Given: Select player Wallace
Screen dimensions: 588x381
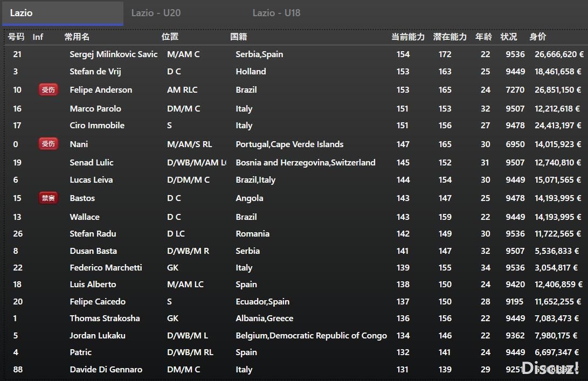Looking at the screenshot, I should click(85, 217).
